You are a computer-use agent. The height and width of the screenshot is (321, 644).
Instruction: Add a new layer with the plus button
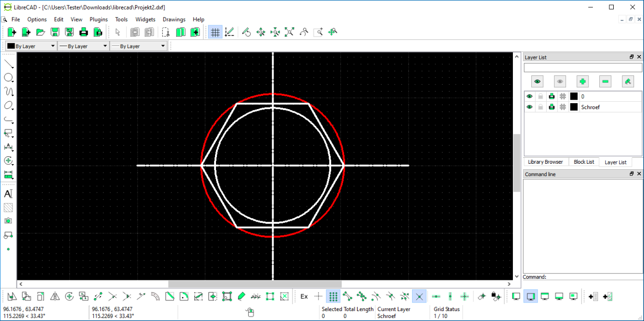[582, 81]
